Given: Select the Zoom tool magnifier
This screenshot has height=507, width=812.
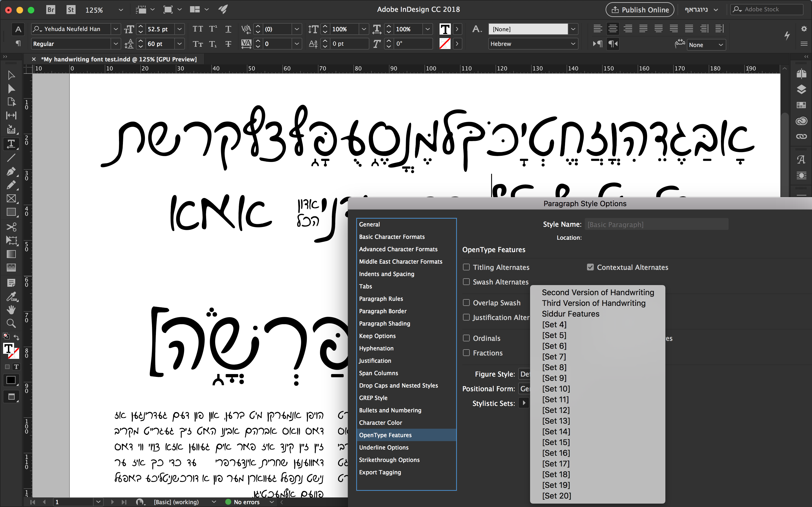Looking at the screenshot, I should pyautogui.click(x=11, y=323).
